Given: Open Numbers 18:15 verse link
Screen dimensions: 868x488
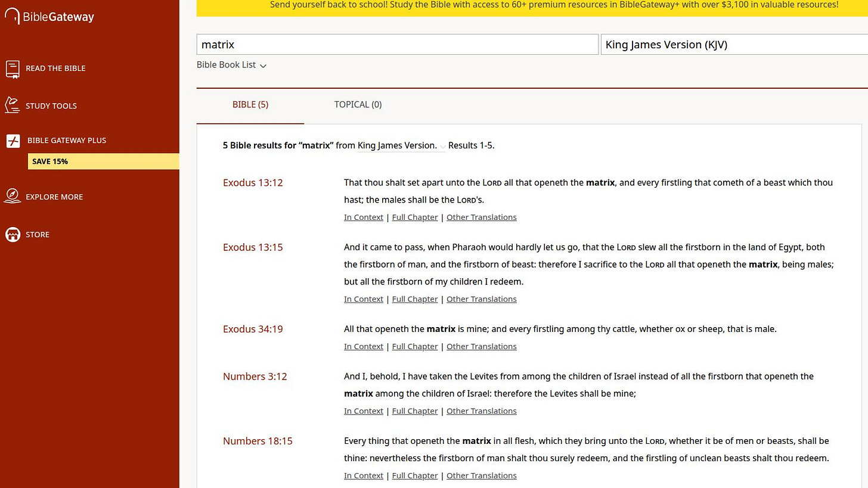Looking at the screenshot, I should 258,441.
